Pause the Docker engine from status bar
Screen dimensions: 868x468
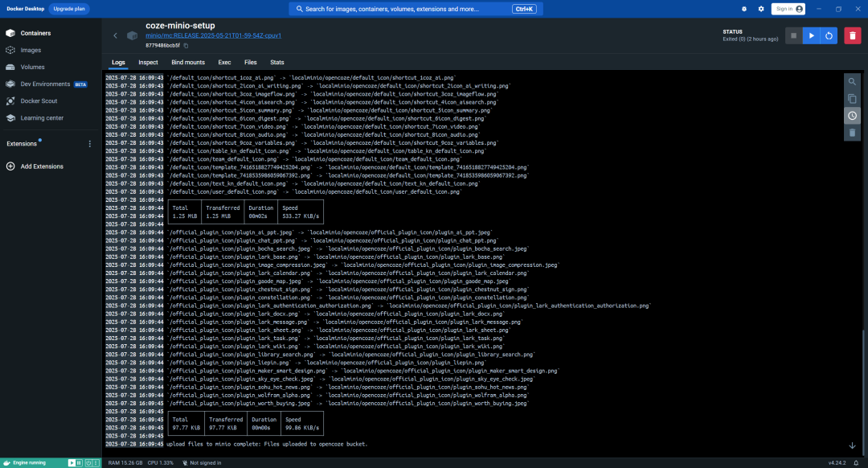(x=79, y=463)
